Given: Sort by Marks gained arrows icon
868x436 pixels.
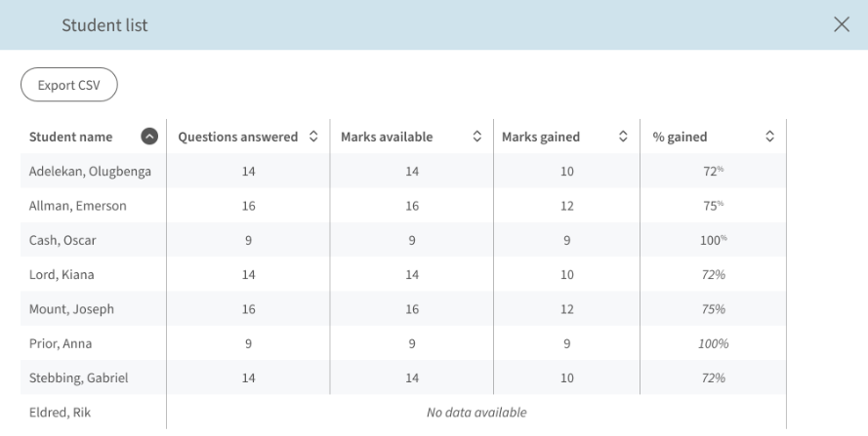Looking at the screenshot, I should [x=623, y=137].
